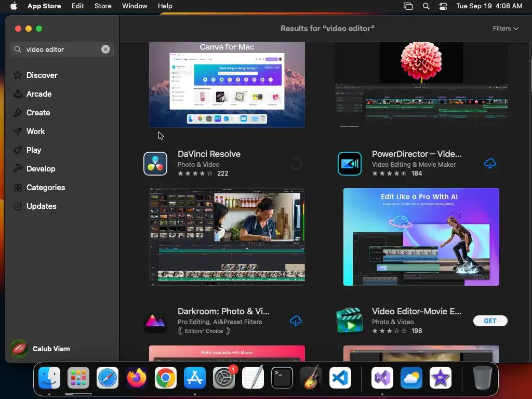Click the Categories grid icon
The height and width of the screenshot is (399, 532).
[x=18, y=187]
